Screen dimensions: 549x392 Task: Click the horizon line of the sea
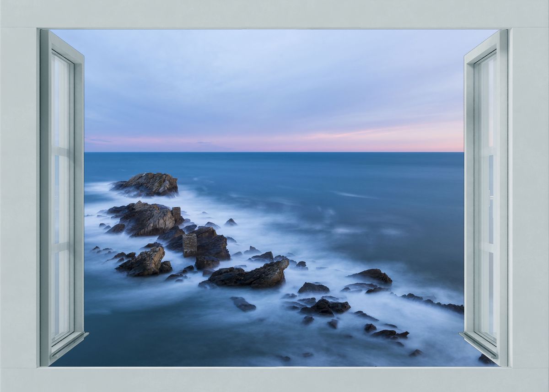coord(320,152)
